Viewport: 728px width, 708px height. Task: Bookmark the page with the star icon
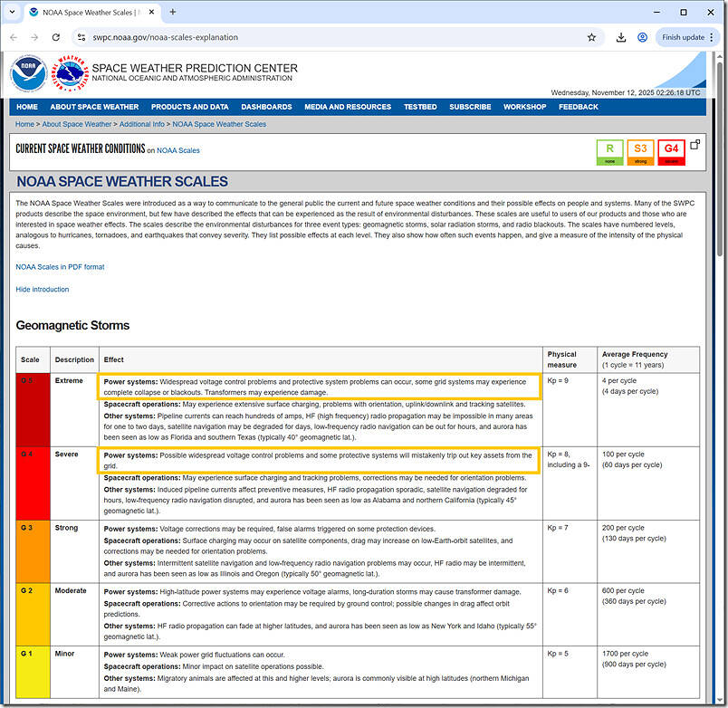click(x=591, y=38)
